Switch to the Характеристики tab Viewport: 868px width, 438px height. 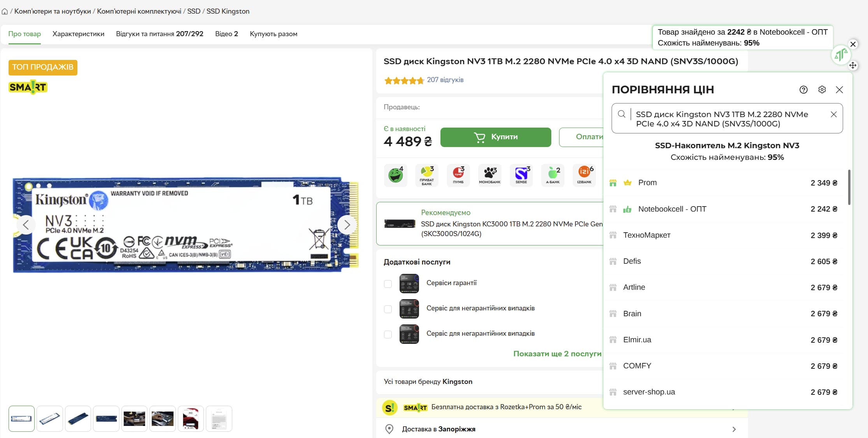click(x=78, y=34)
